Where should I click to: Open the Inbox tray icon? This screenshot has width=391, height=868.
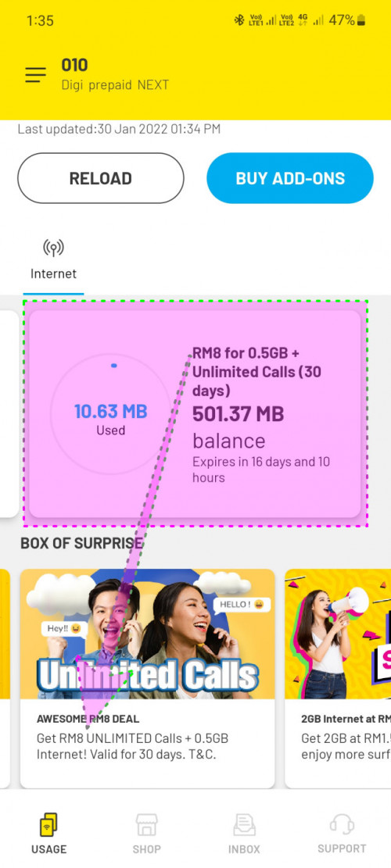[244, 825]
